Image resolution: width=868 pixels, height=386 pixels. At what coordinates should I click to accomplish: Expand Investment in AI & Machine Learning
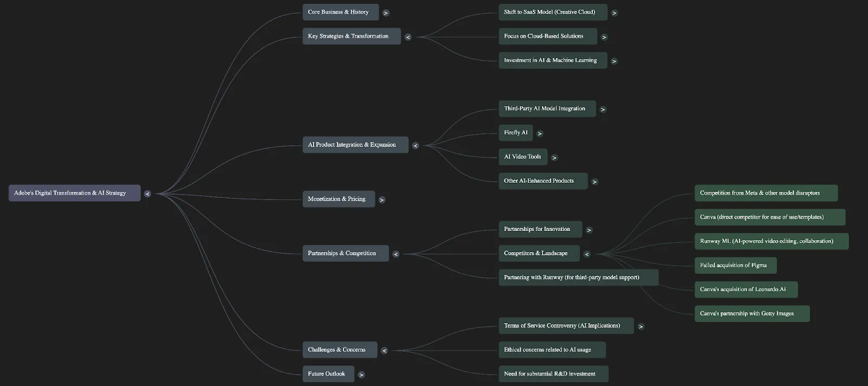point(614,61)
